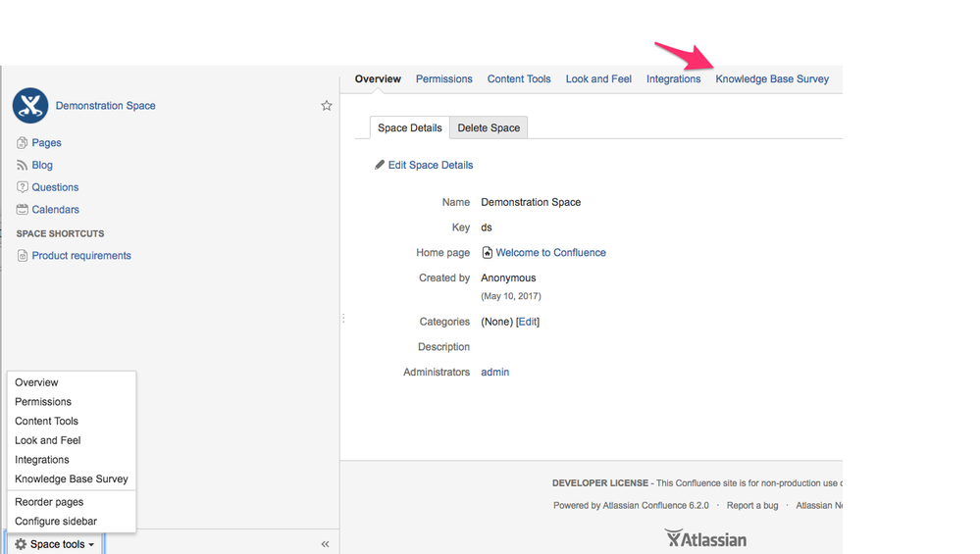Click the Edit link next to Categories
The height and width of the screenshot is (554, 980).
(x=528, y=322)
